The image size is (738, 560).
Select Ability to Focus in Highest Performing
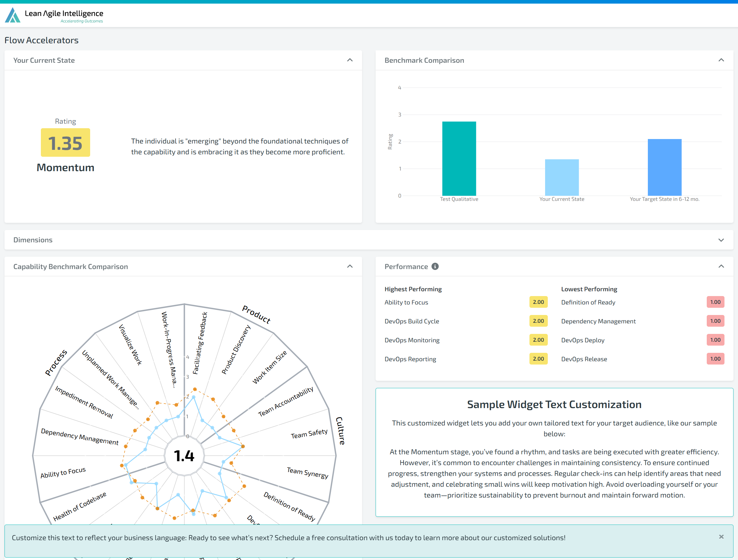click(x=406, y=302)
